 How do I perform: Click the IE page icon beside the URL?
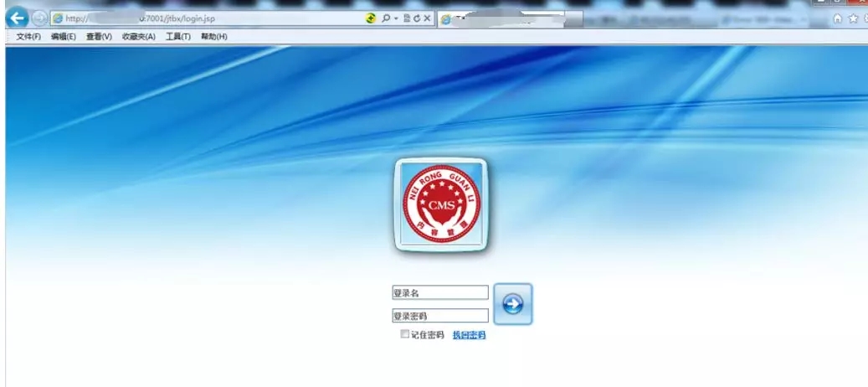[x=57, y=18]
